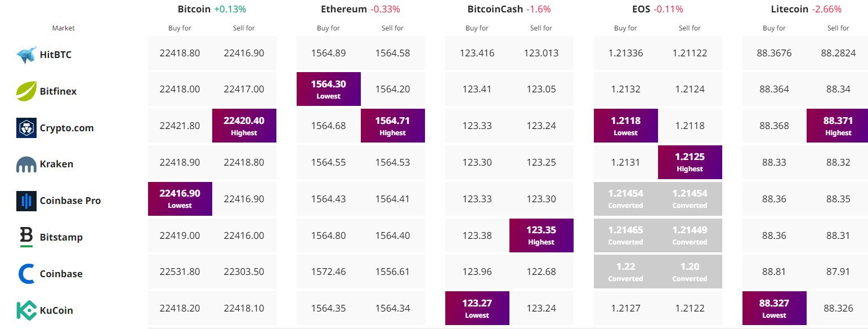
Task: Click the Bitstamp market name label
Action: pos(61,237)
